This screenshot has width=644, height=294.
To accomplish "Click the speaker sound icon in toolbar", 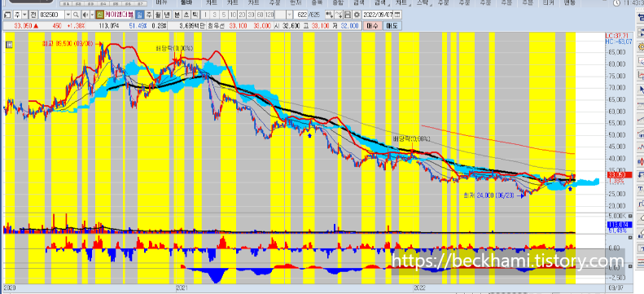I will pyautogui.click(x=85, y=15).
